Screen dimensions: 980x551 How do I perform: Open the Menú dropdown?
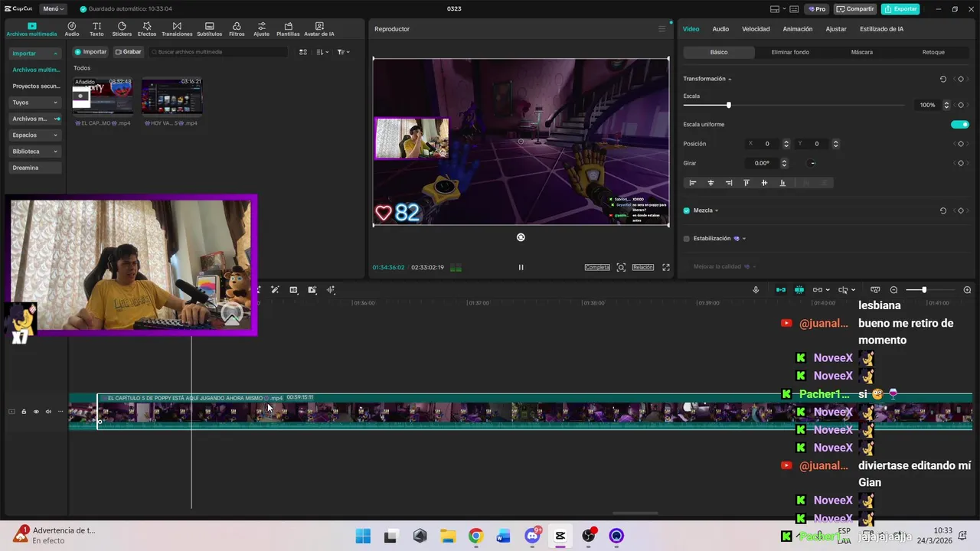click(52, 8)
